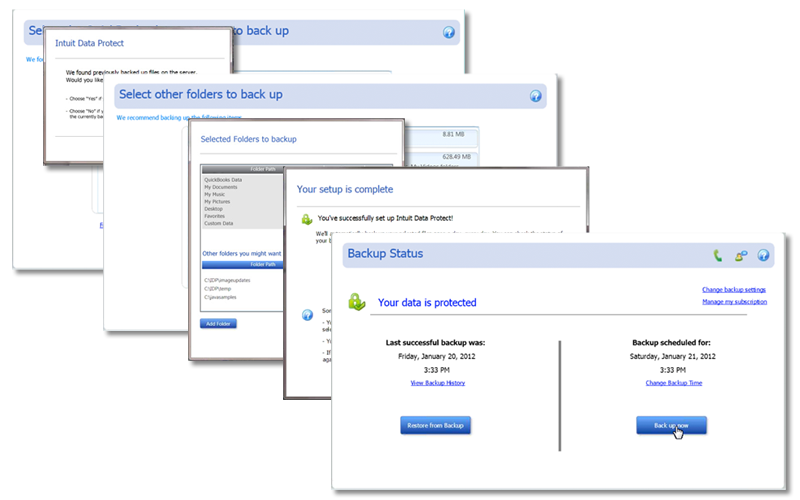Screen dimensions: 800x500
Task: Open the Change Backup Time link
Action: [672, 383]
